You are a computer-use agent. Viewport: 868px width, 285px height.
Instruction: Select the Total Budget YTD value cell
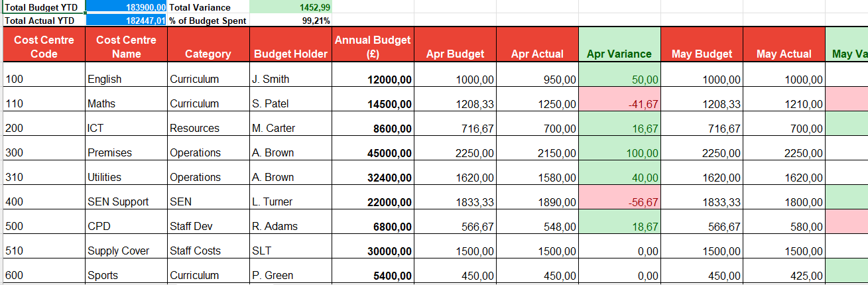pyautogui.click(x=127, y=7)
